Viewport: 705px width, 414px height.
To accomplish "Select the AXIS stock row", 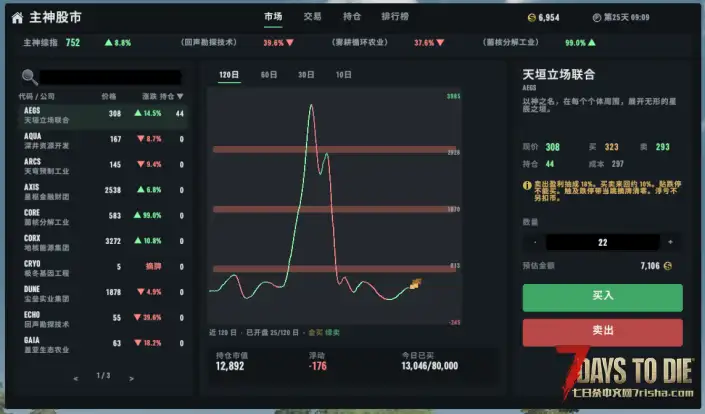I will 103,192.
